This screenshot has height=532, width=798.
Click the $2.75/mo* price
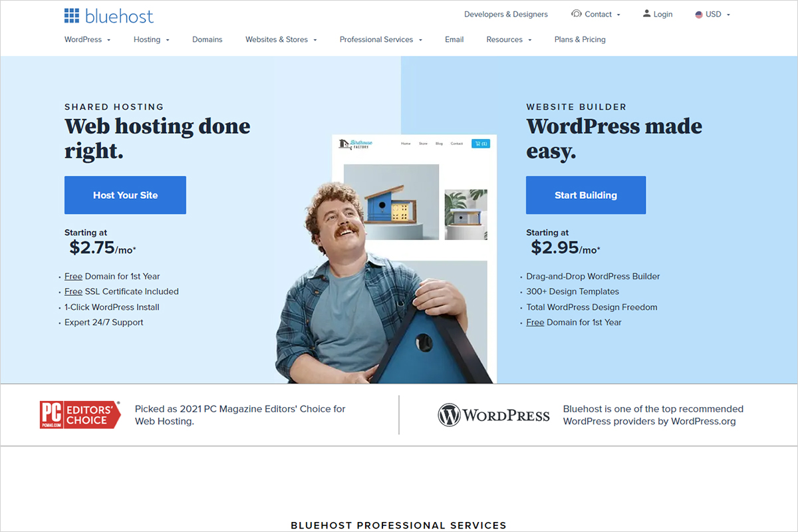pyautogui.click(x=102, y=248)
